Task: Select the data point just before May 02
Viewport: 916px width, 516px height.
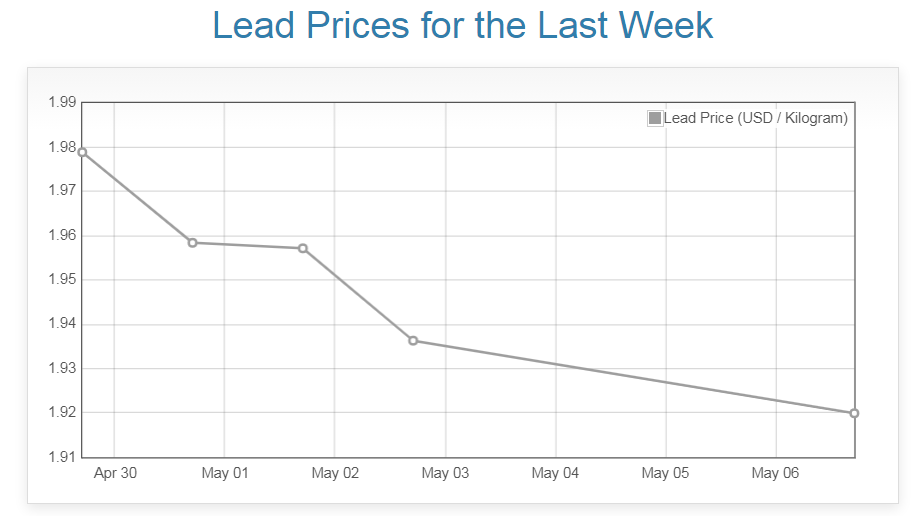Action: point(302,248)
